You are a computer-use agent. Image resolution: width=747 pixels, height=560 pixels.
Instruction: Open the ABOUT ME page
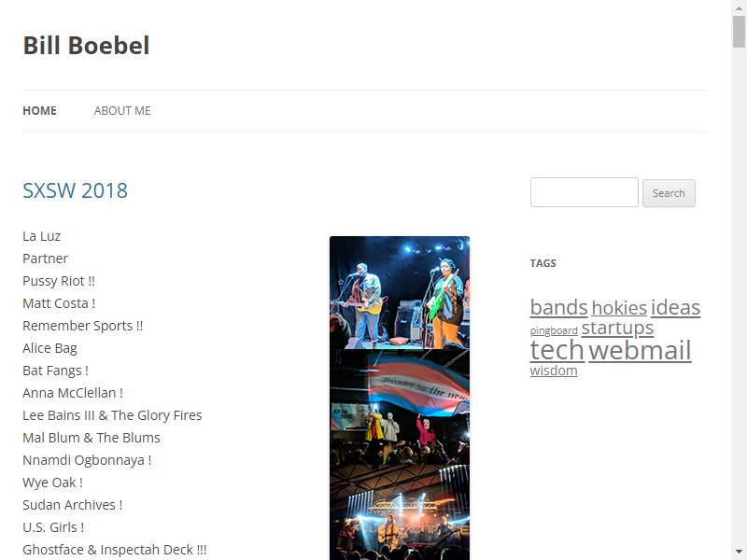122,111
